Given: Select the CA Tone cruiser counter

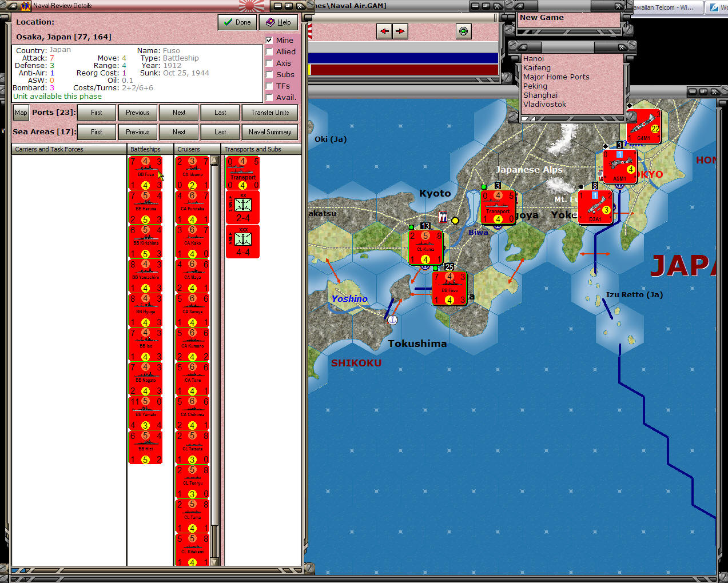Looking at the screenshot, I should (192, 378).
